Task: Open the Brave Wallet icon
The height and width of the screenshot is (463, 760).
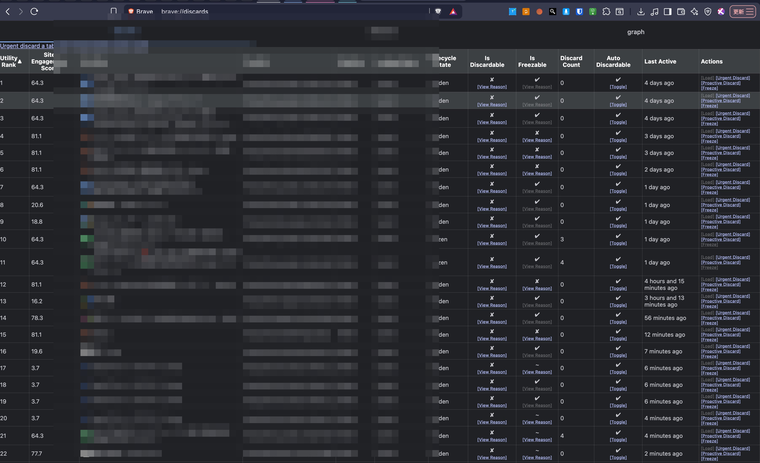Action: pos(681,12)
